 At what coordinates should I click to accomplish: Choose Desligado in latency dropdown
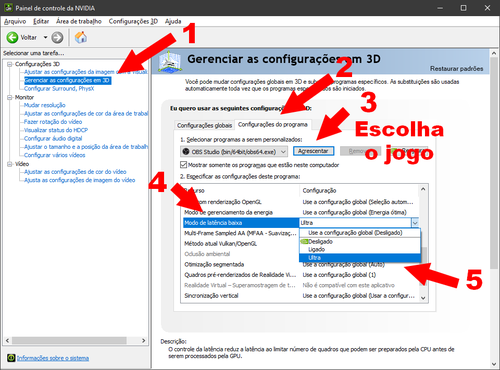[360, 241]
